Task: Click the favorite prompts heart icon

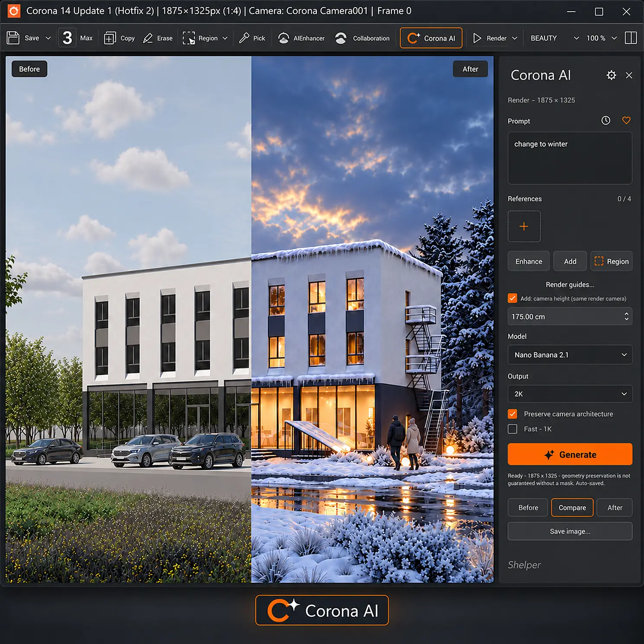Action: point(626,120)
